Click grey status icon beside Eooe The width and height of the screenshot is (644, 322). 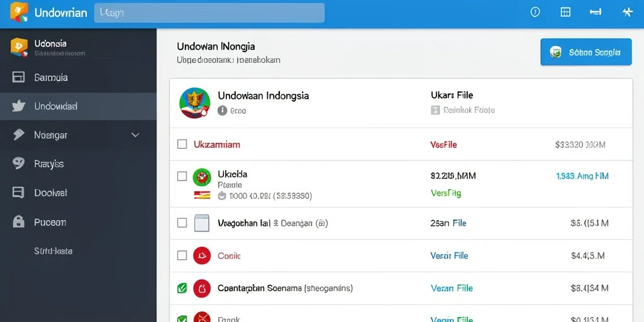tap(222, 111)
